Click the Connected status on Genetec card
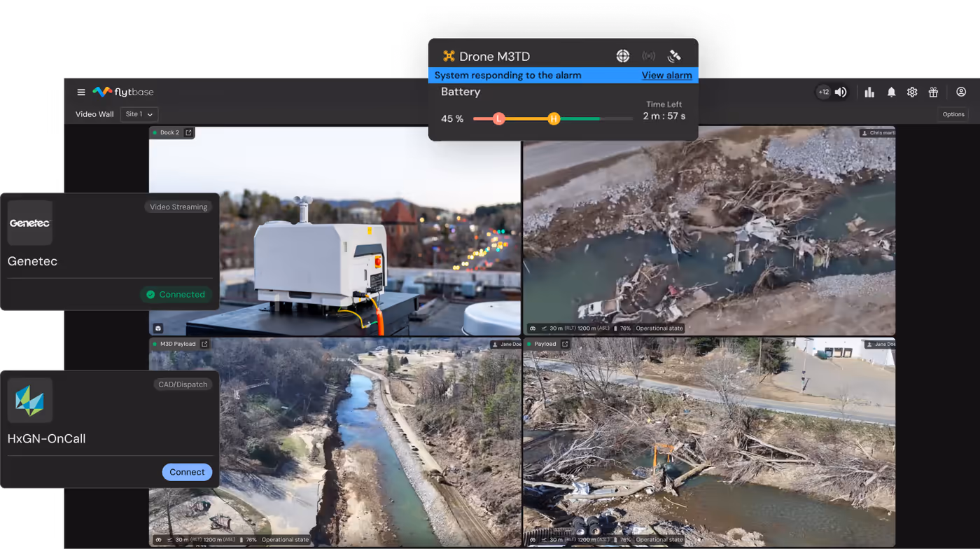980x549 pixels. tap(176, 294)
